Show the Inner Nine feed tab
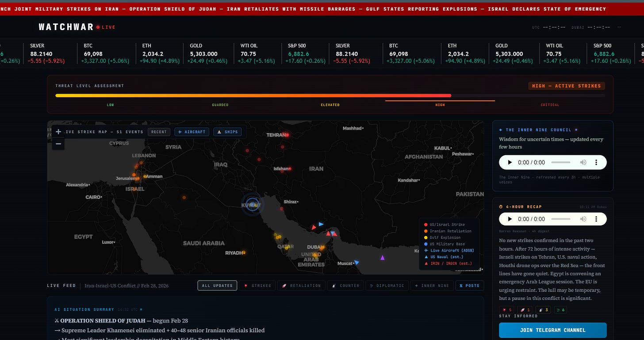This screenshot has width=644, height=340. pyautogui.click(x=431, y=286)
